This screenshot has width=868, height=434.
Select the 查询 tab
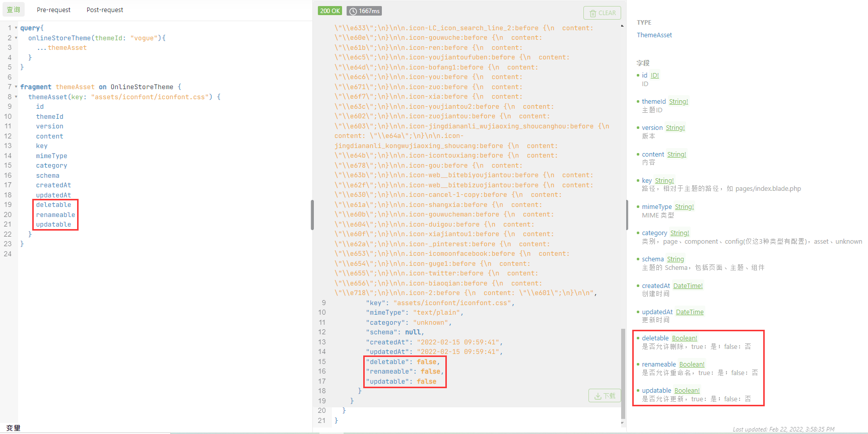point(14,10)
